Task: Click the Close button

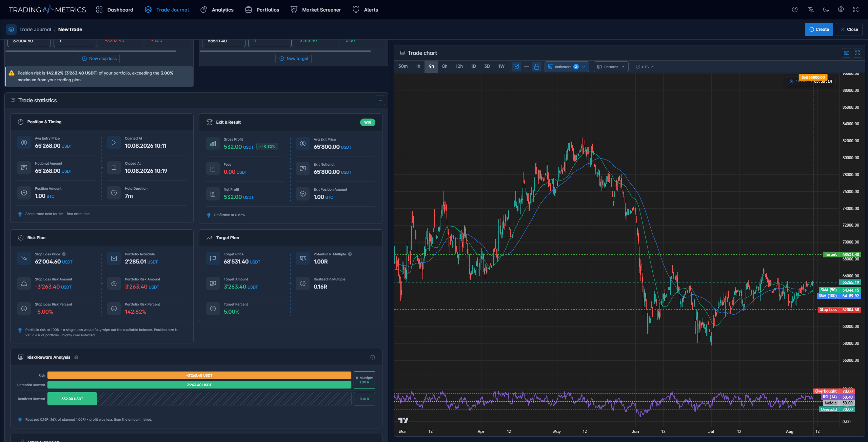Action: coord(849,29)
